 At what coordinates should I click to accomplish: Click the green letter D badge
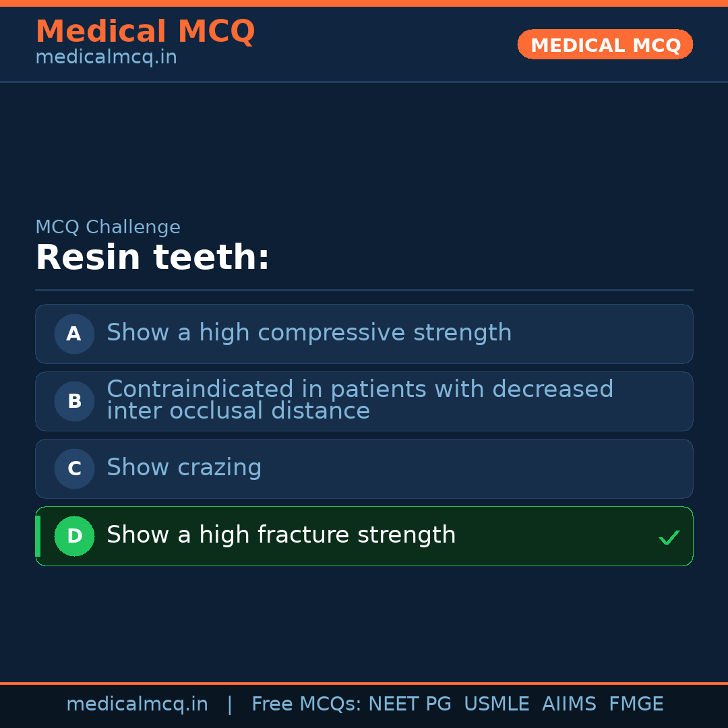tap(74, 536)
